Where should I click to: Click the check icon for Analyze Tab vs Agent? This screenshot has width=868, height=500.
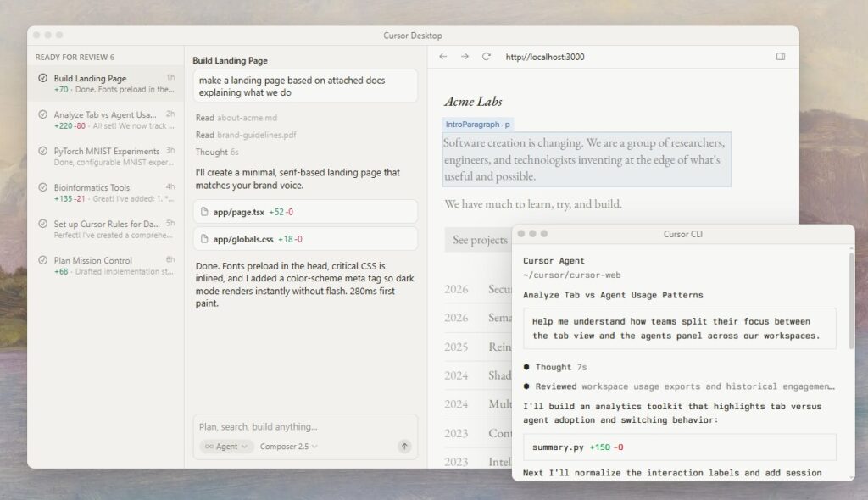(42, 114)
